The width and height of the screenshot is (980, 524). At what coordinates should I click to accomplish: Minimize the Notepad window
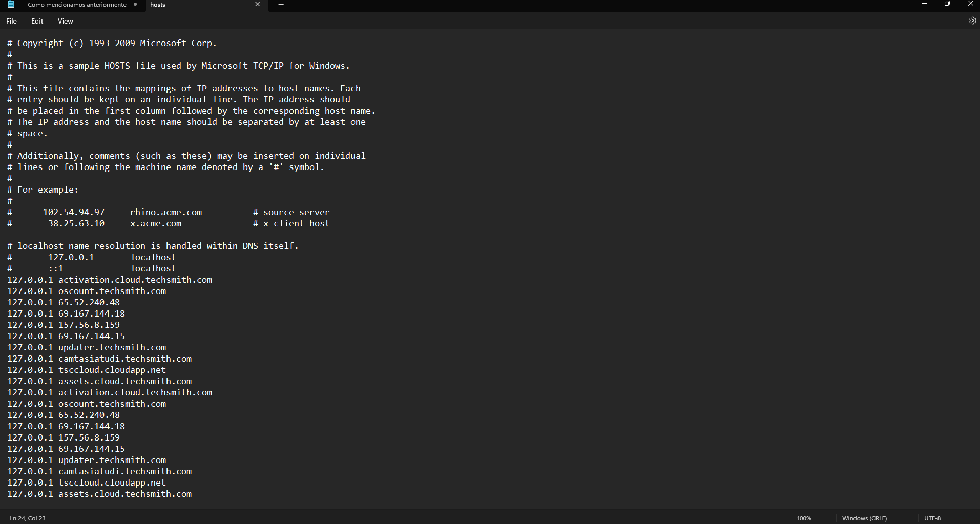point(924,4)
